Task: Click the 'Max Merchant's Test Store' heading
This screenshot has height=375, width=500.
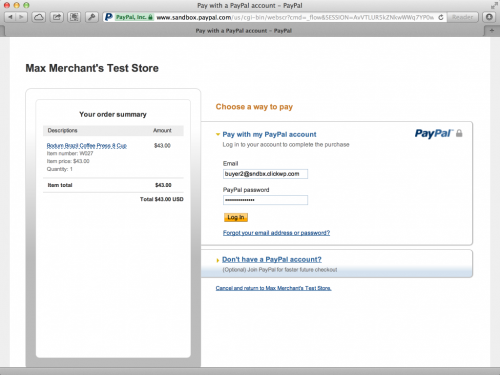Action: coord(92,68)
